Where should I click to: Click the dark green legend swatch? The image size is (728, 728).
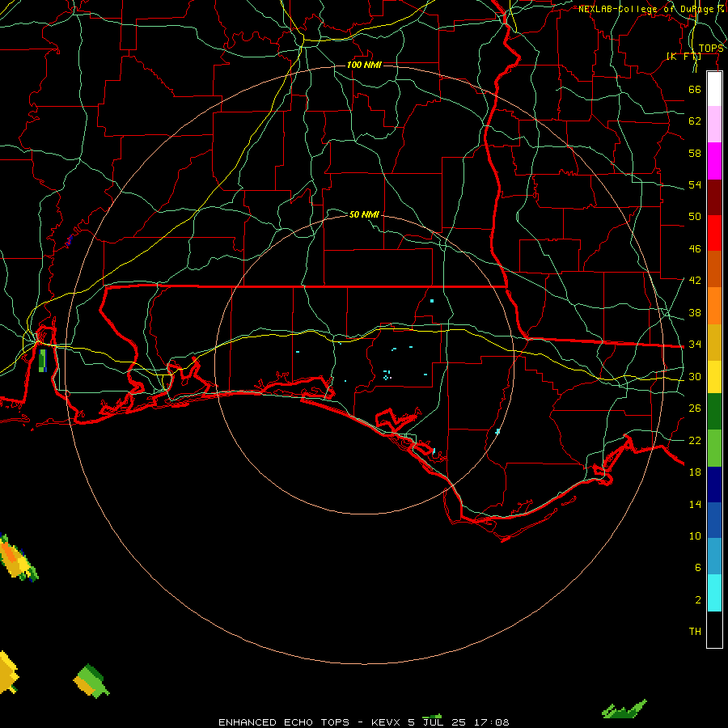(714, 412)
